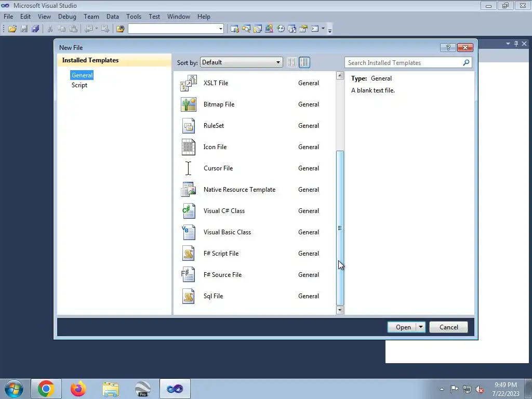The height and width of the screenshot is (399, 532).
Task: Switch template list to small icons view
Action: pos(291,62)
